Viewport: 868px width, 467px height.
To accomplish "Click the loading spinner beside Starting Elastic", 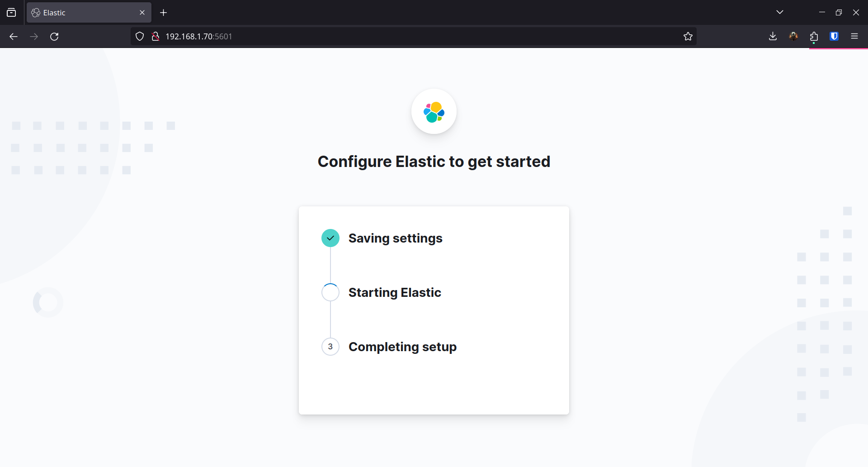I will pyautogui.click(x=330, y=292).
